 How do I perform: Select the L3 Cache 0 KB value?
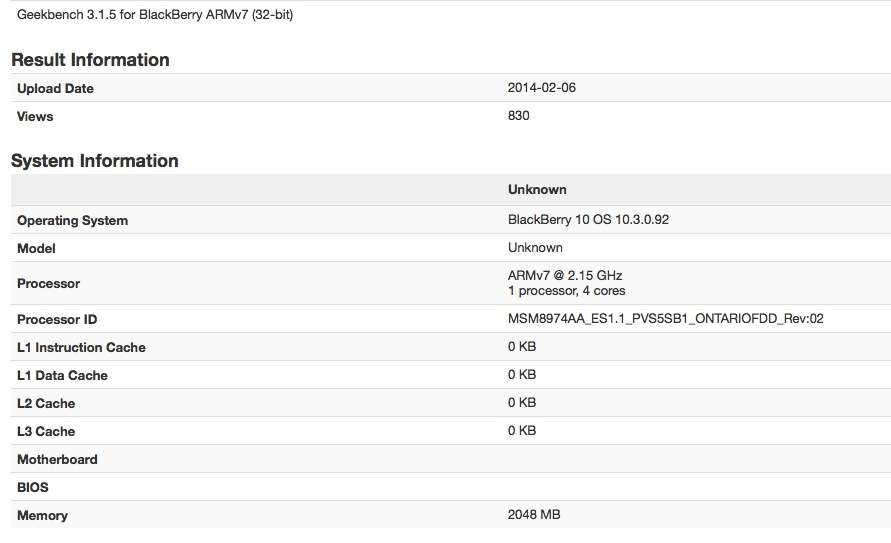click(522, 431)
